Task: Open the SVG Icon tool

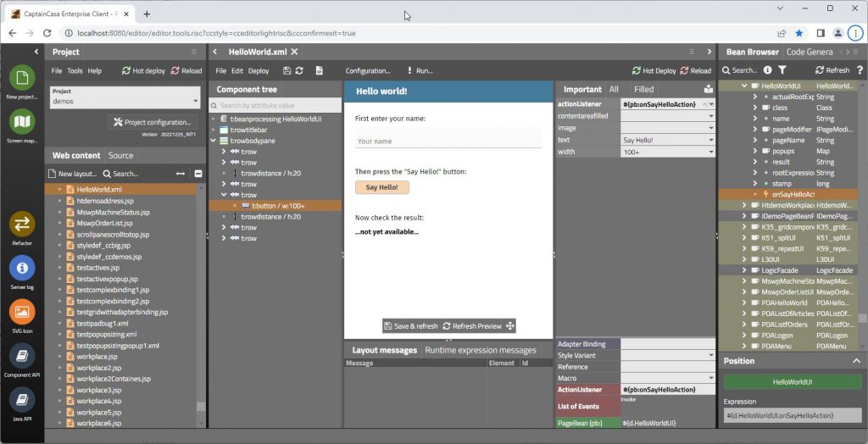Action: (22, 311)
